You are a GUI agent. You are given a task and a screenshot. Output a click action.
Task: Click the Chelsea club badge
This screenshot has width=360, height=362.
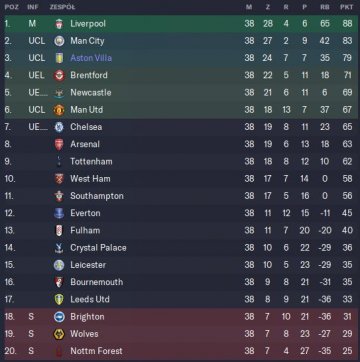click(59, 127)
